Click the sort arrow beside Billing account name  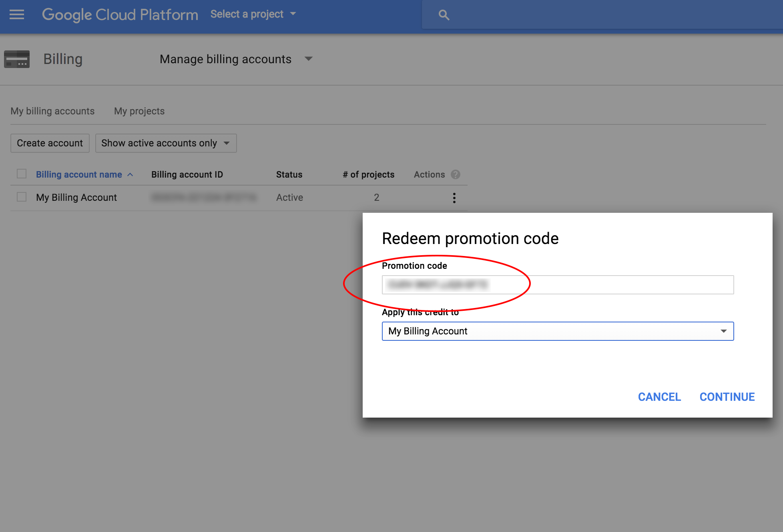tap(130, 175)
